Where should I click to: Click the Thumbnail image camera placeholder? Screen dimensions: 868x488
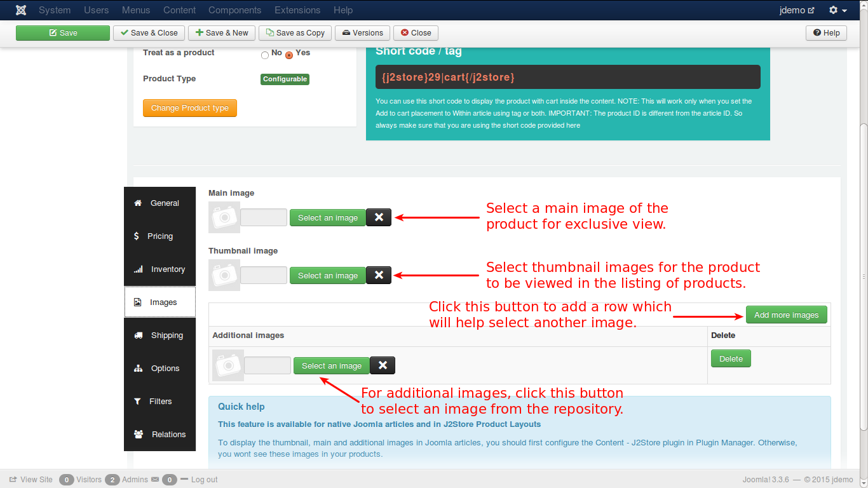click(224, 275)
